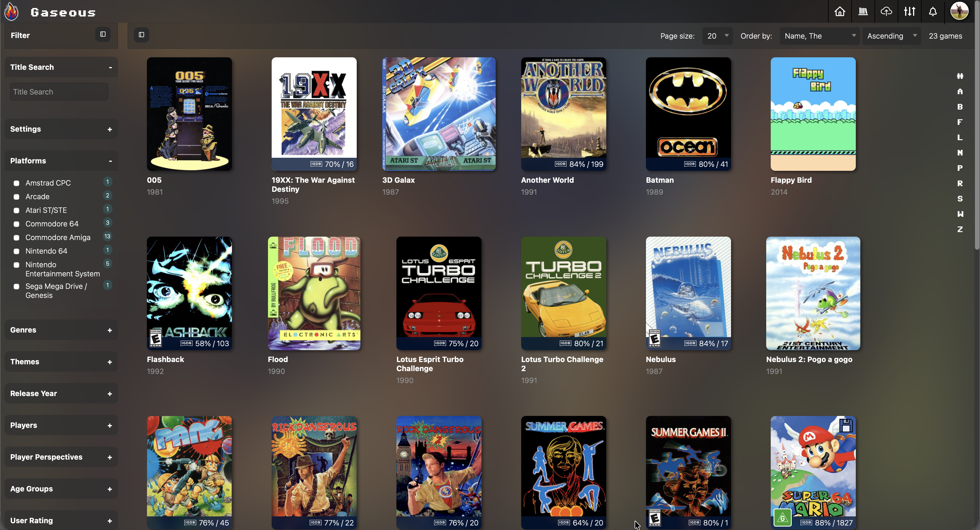Click the Batman game title text
Screen dimensions: 980x530
(660, 180)
